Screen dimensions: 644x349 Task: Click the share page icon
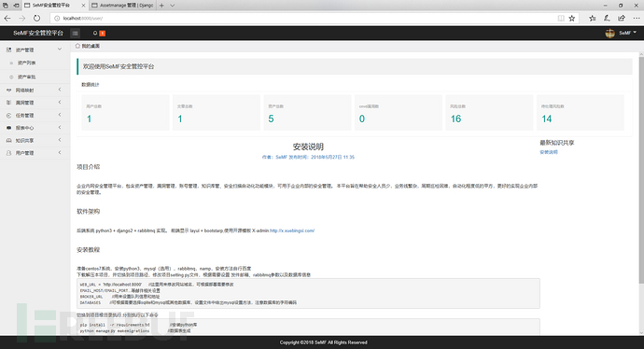622,18
